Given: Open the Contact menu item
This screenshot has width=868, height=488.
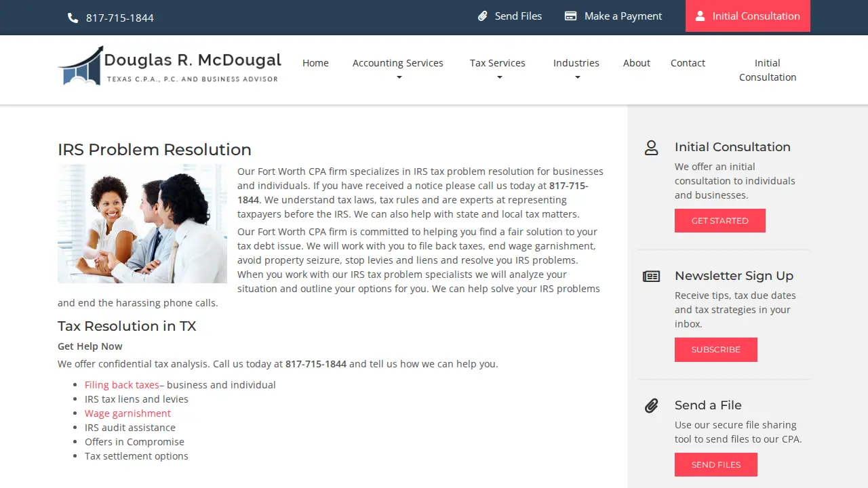Looking at the screenshot, I should 688,63.
